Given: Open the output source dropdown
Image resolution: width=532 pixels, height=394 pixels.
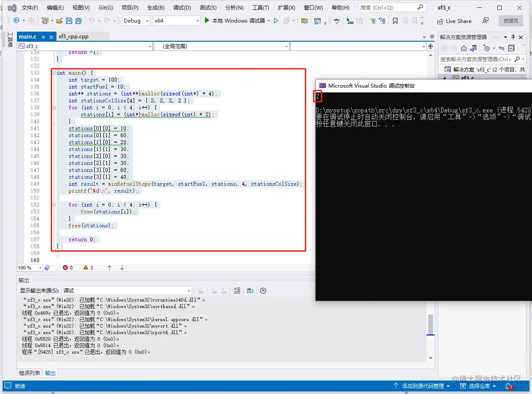Looking at the screenshot, I should click(127, 291).
